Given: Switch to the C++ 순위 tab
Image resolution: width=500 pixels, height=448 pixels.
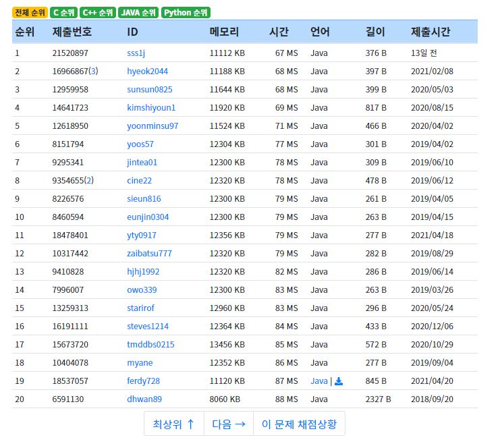Looking at the screenshot, I should (98, 13).
